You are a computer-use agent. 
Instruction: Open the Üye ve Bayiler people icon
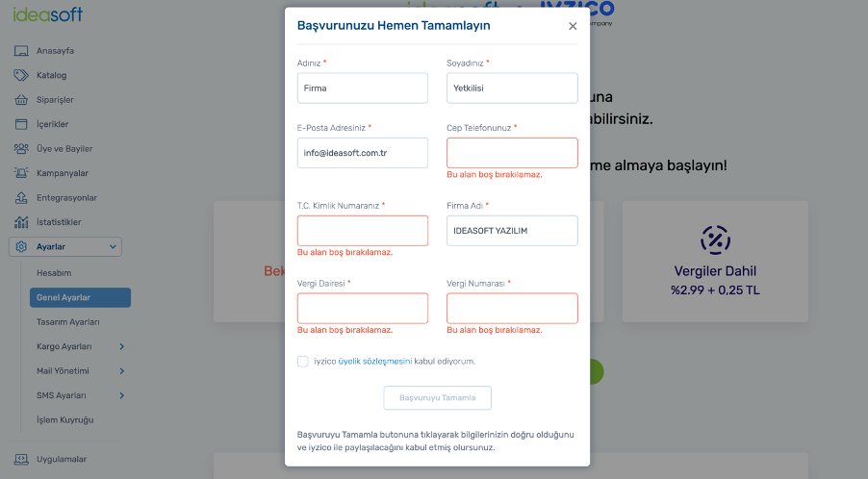pyautogui.click(x=21, y=149)
